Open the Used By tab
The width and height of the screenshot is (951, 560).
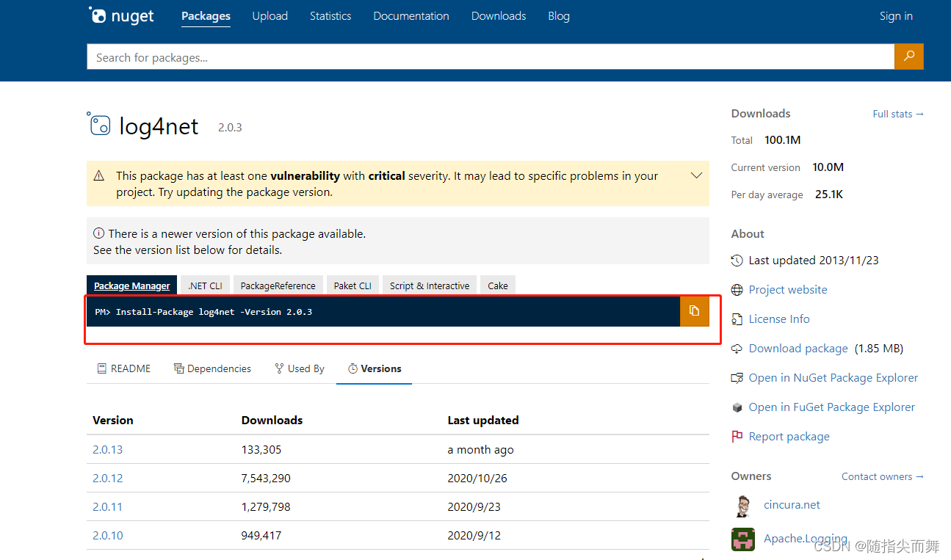300,368
